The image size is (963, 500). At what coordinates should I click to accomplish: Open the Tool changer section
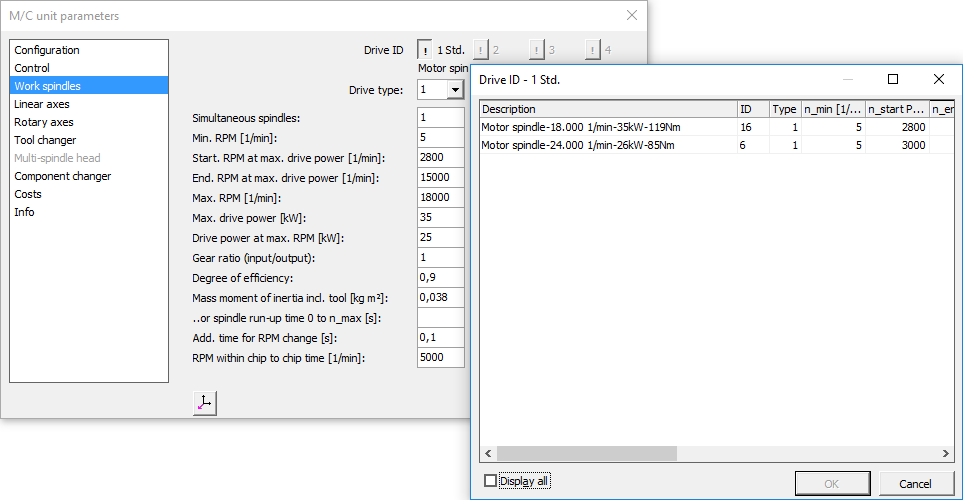pos(45,140)
